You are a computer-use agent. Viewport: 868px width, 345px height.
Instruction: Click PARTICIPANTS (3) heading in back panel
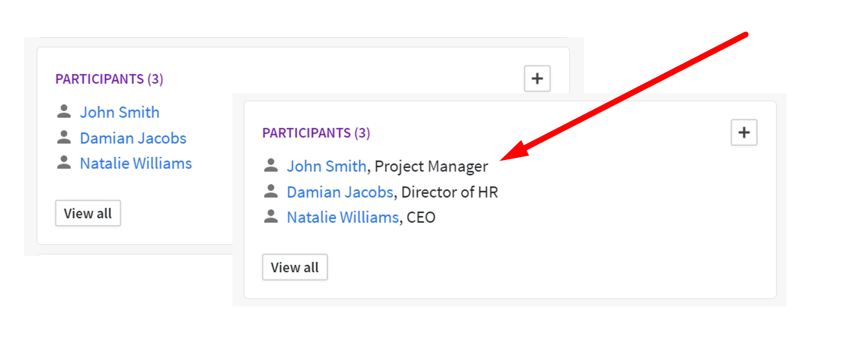tap(109, 79)
